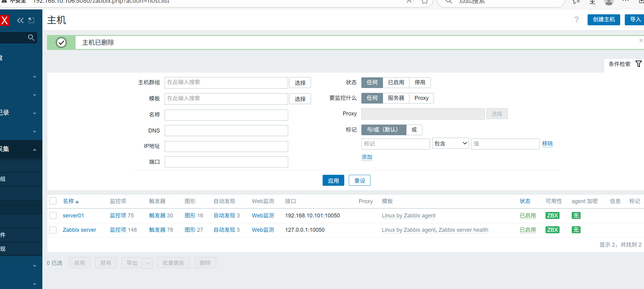The image size is (644, 289).
Task: Toggle sidebar hide (kiosk) icon
Action: pos(31,20)
